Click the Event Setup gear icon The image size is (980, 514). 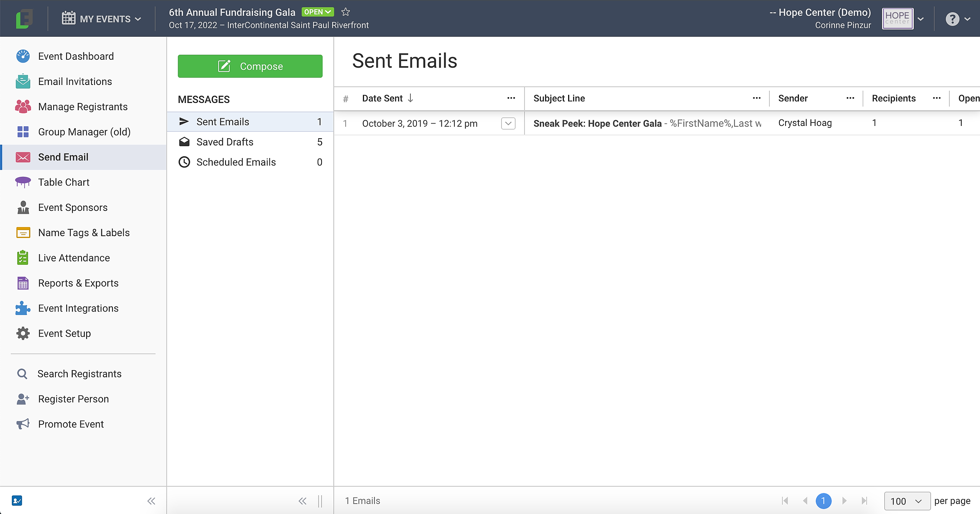point(23,333)
